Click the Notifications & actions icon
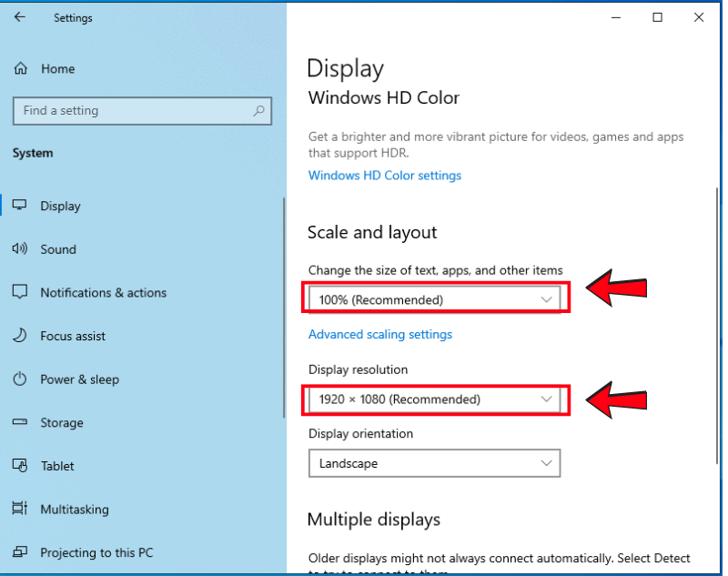The height and width of the screenshot is (576, 728). (x=20, y=292)
